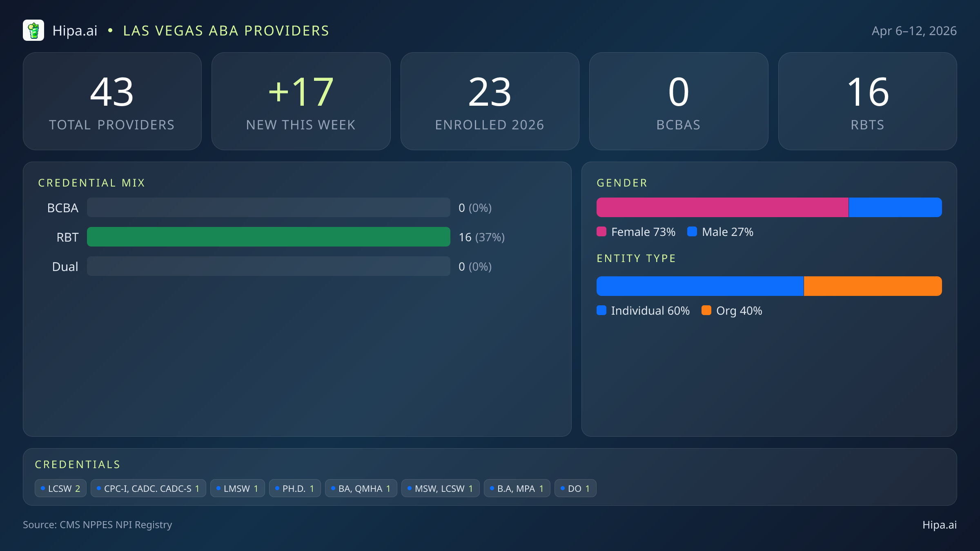
Task: Select the PH.D. credential chip
Action: click(x=295, y=489)
